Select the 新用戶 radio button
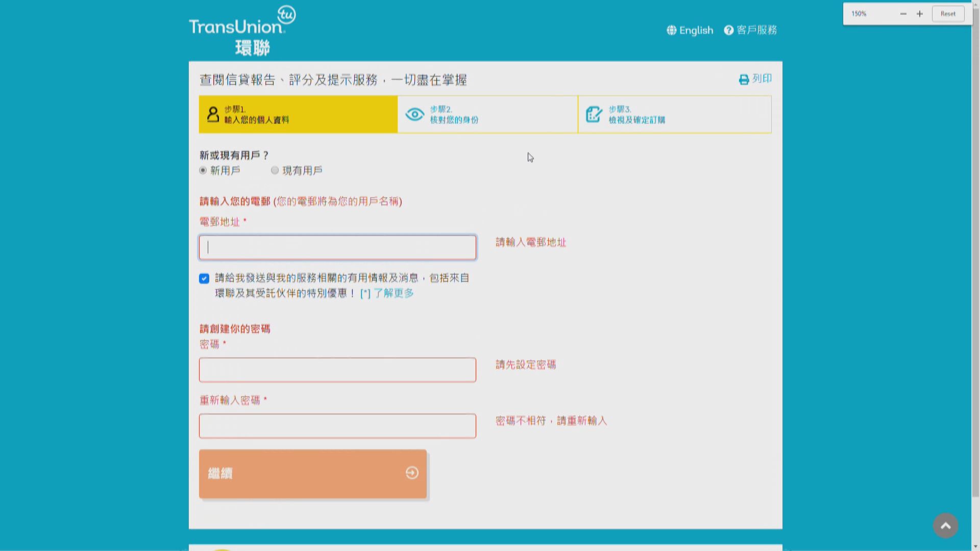980x551 pixels. point(203,170)
